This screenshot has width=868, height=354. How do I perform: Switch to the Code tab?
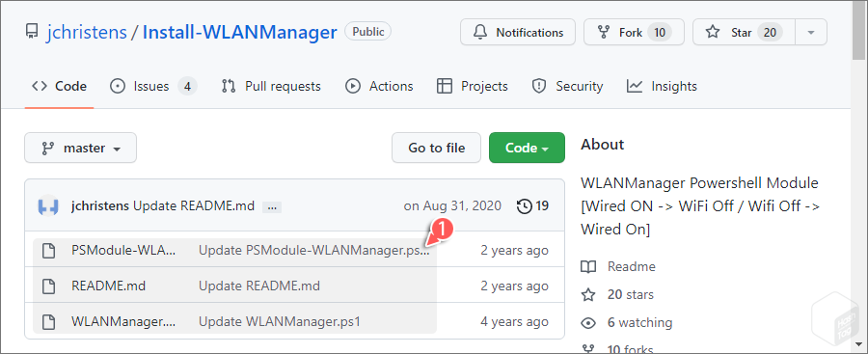59,87
